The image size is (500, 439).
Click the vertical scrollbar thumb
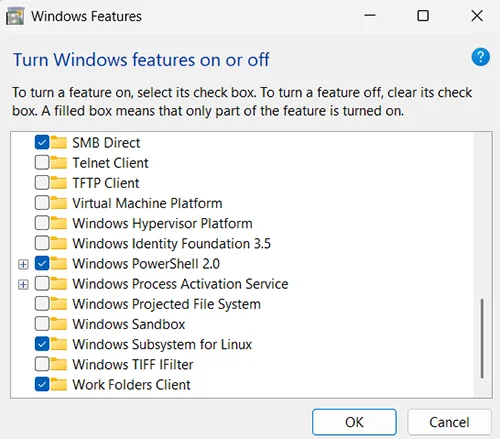pos(482,338)
